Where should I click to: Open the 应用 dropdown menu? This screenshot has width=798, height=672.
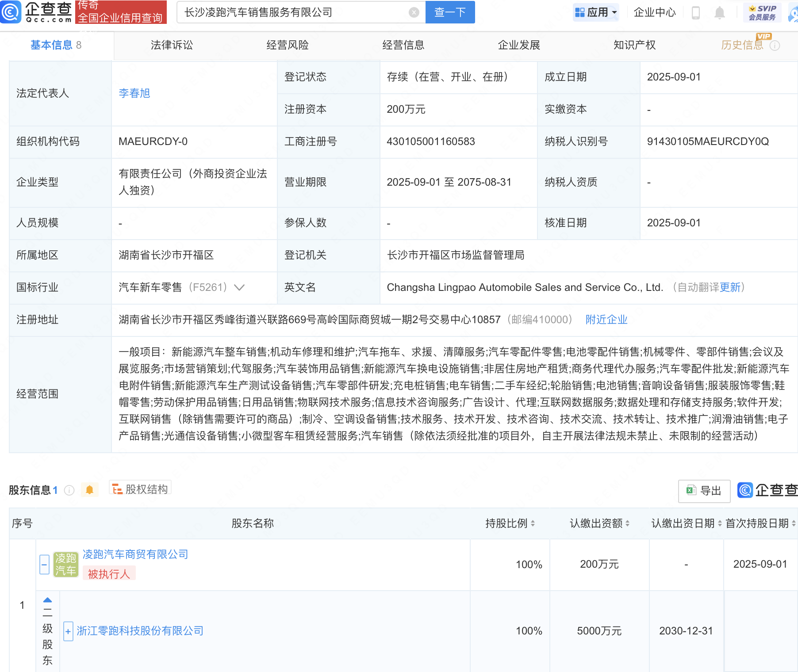click(x=595, y=12)
